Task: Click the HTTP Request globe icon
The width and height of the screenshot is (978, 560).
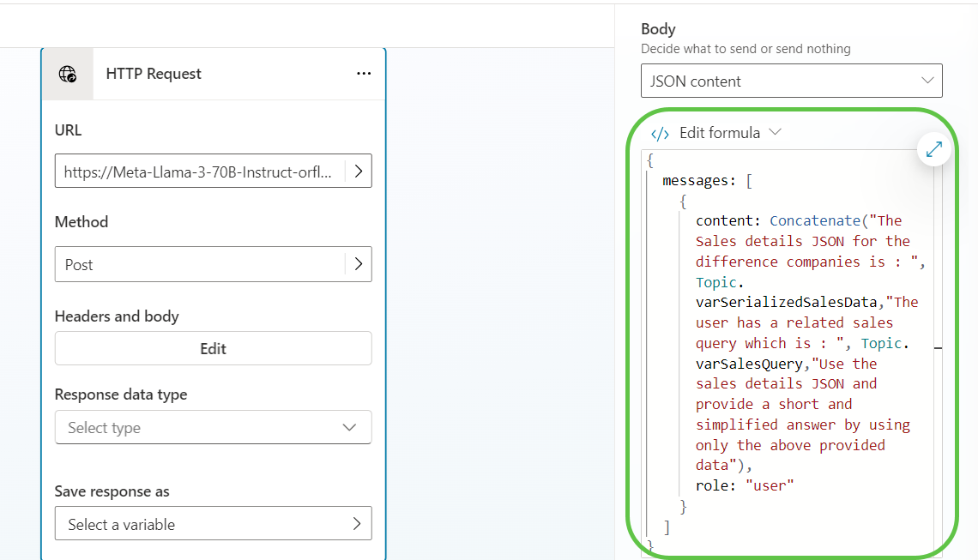Action: pos(67,74)
